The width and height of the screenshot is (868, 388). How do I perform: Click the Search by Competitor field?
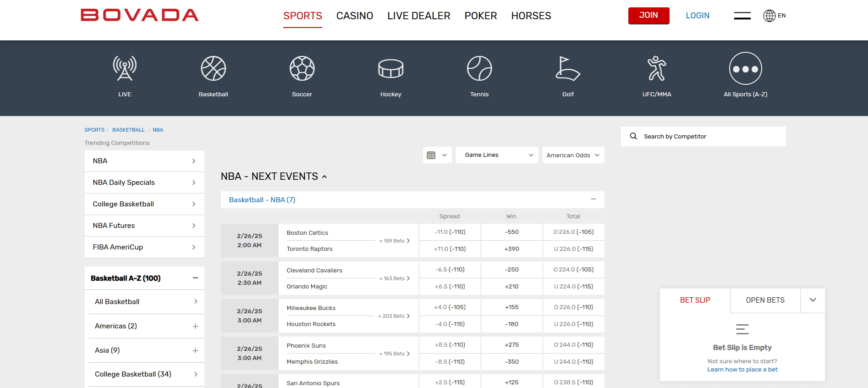(703, 136)
